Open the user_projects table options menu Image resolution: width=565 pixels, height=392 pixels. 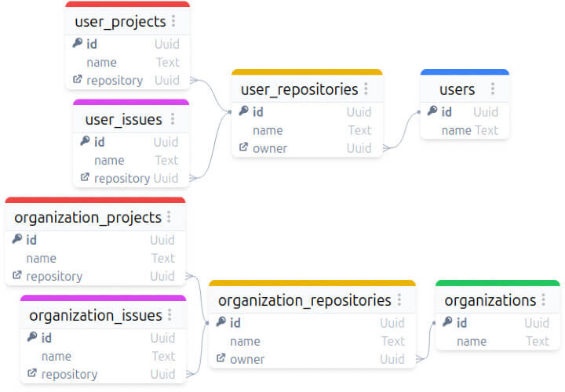point(173,21)
